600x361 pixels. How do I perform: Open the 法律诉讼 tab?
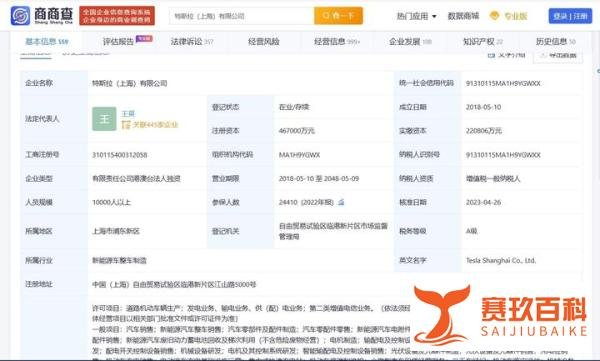click(x=192, y=41)
